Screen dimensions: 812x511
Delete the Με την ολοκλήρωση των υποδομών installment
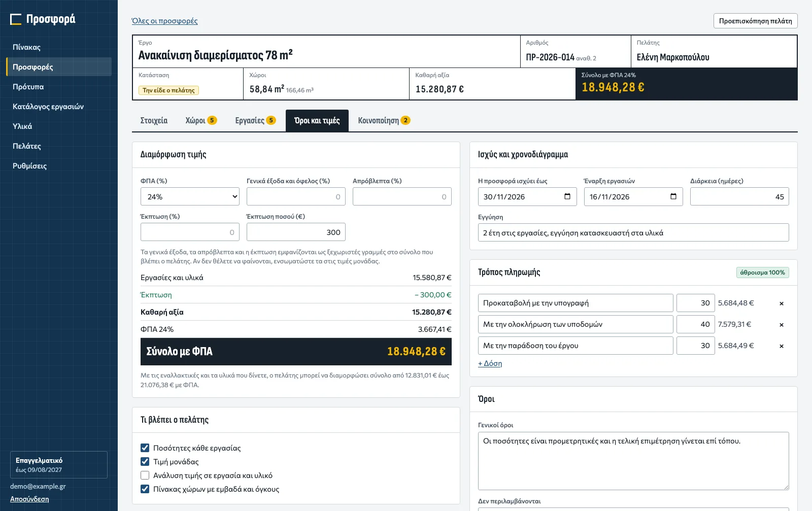(782, 325)
